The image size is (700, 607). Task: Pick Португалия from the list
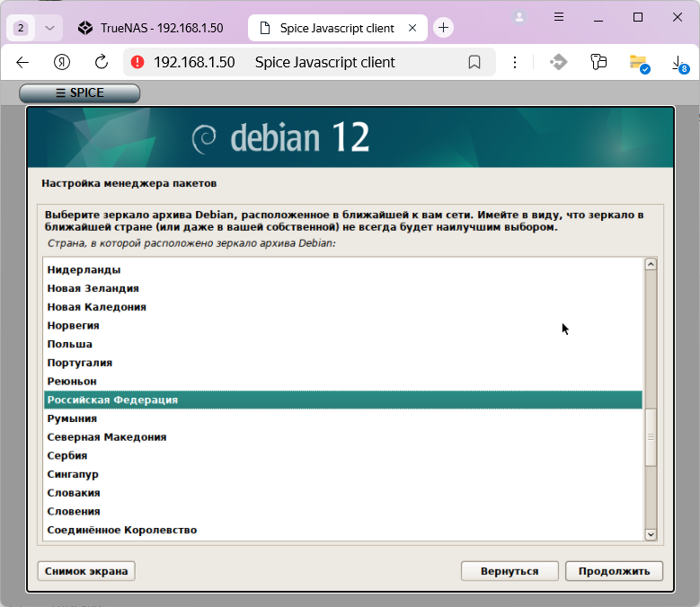[343, 363]
